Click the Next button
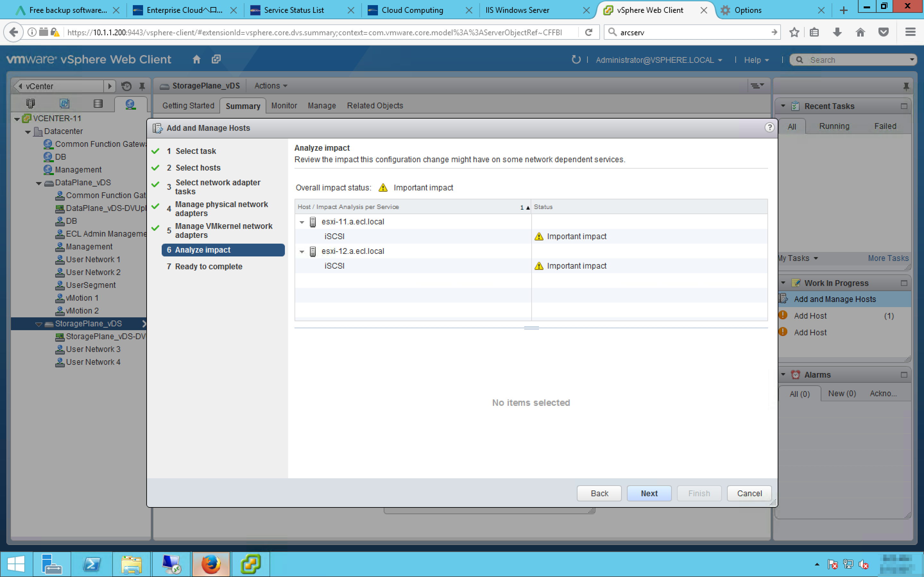Screen dimensions: 924x577 click(x=649, y=493)
